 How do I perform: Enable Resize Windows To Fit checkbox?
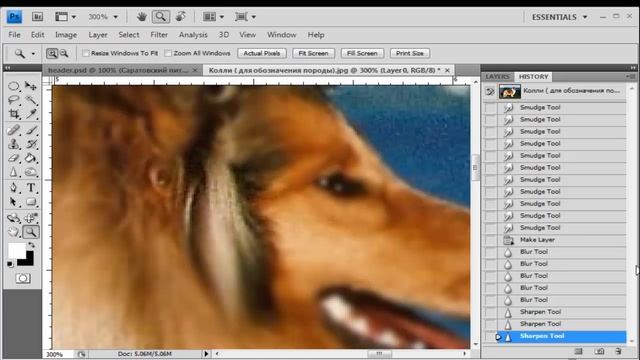(x=86, y=53)
